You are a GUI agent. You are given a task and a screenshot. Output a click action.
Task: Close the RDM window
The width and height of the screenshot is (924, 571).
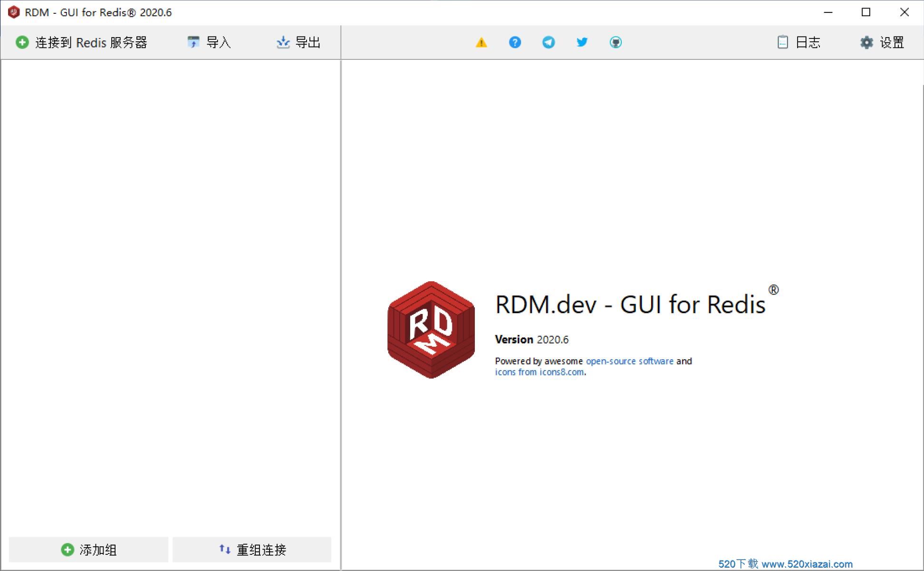point(904,12)
